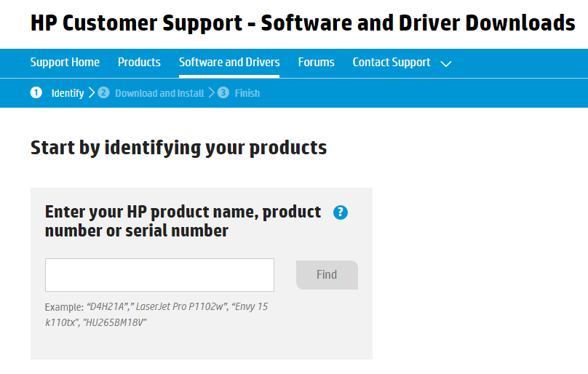Viewport: 588px width, 374px height.
Task: Go to the Products navigation item
Action: [139, 63]
